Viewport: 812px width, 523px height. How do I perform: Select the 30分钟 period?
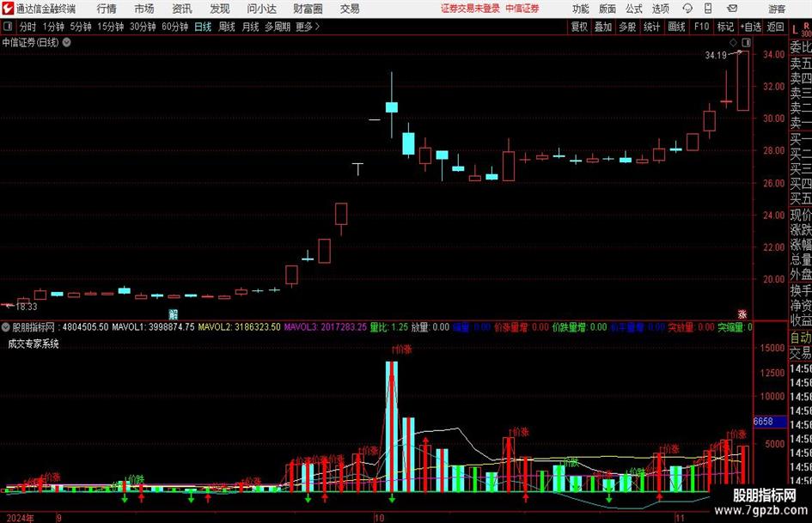click(143, 27)
